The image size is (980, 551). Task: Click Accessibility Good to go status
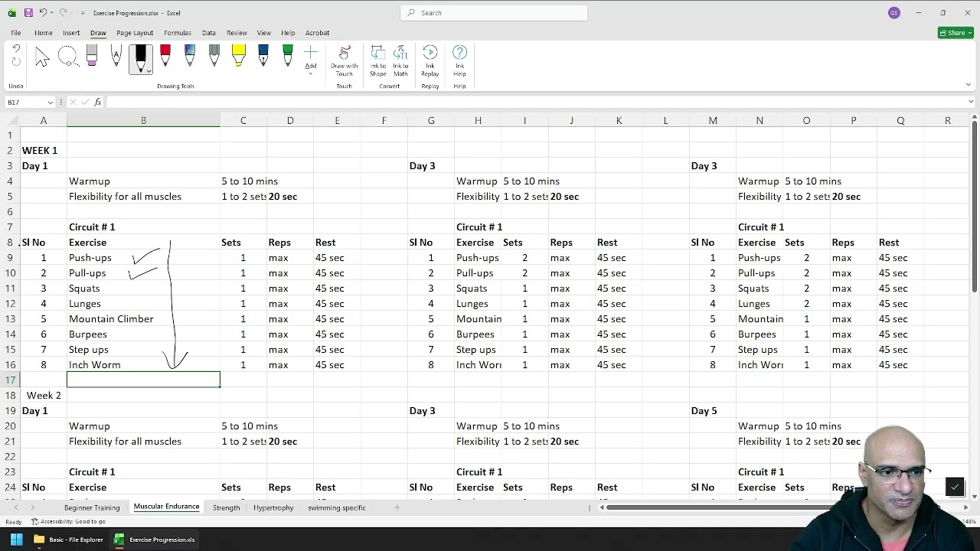[x=69, y=522]
